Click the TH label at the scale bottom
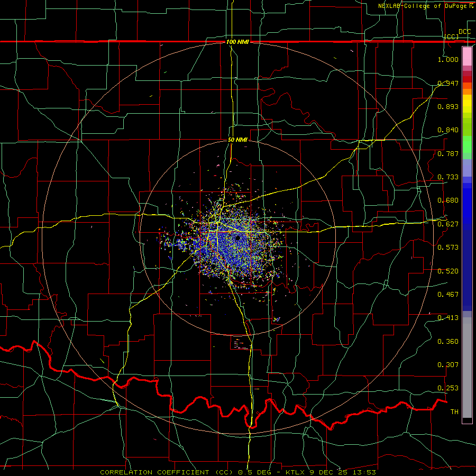This screenshot has height=476, width=476. (x=454, y=412)
